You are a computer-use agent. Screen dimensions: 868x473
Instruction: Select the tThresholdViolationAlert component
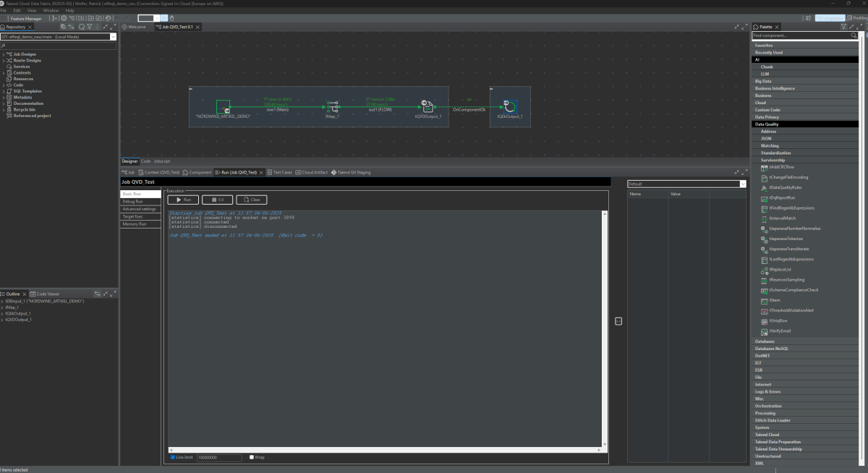click(787, 310)
